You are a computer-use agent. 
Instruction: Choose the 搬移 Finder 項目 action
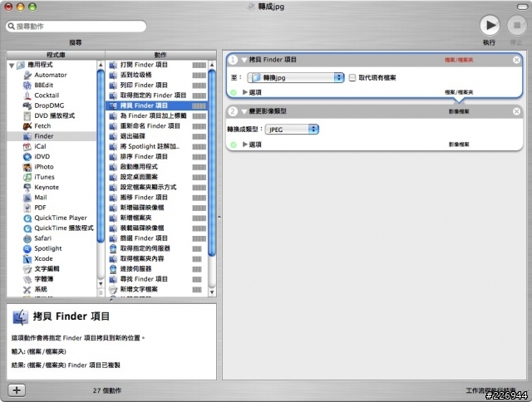pyautogui.click(x=156, y=198)
